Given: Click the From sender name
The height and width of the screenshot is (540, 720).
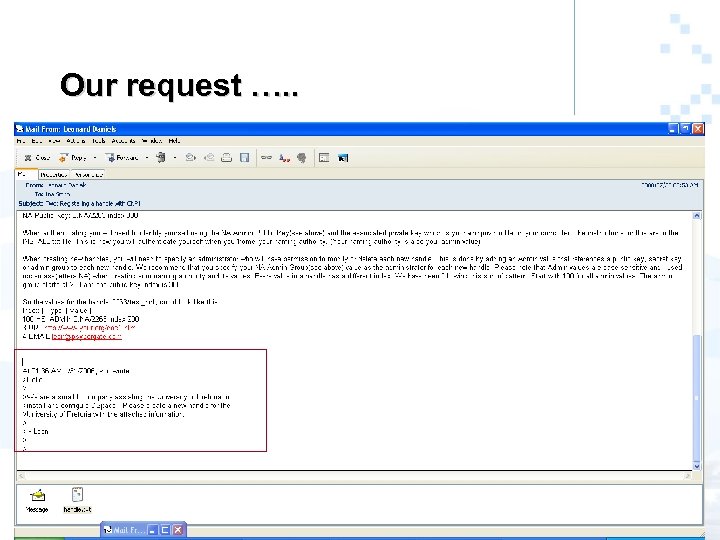Looking at the screenshot, I should [x=67, y=185].
